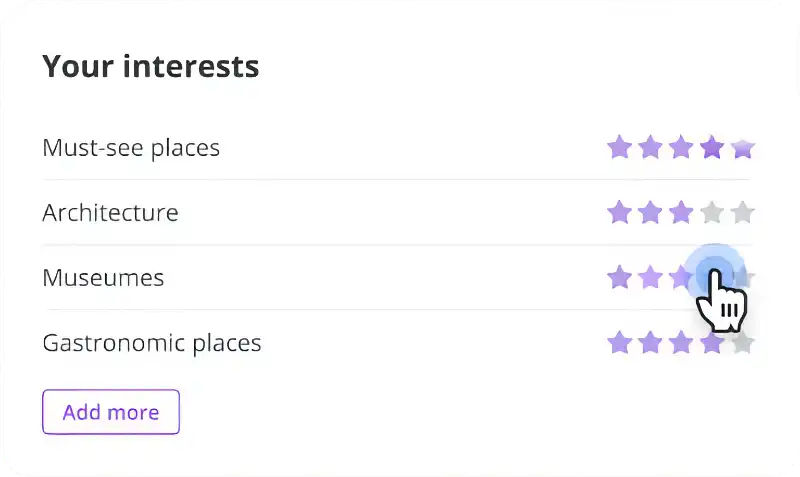
Task: Click the Add more button
Action: (x=111, y=412)
